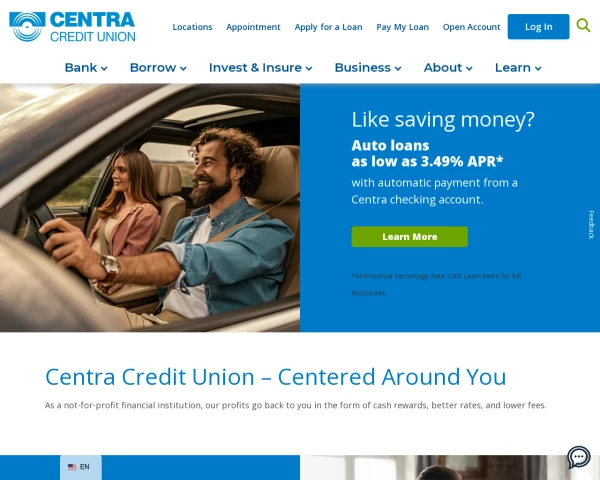Screen dimensions: 600x480
Task: Open the Appointment link
Action: point(253,27)
